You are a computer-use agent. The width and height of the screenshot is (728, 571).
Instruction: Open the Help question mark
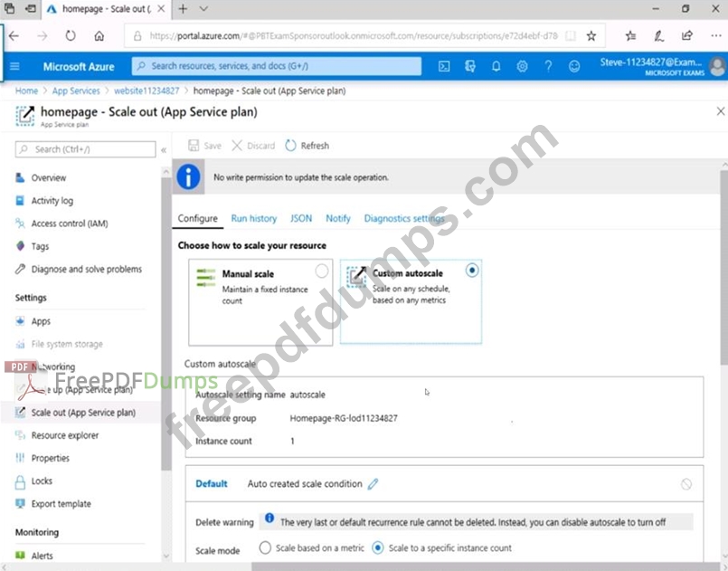pyautogui.click(x=548, y=66)
